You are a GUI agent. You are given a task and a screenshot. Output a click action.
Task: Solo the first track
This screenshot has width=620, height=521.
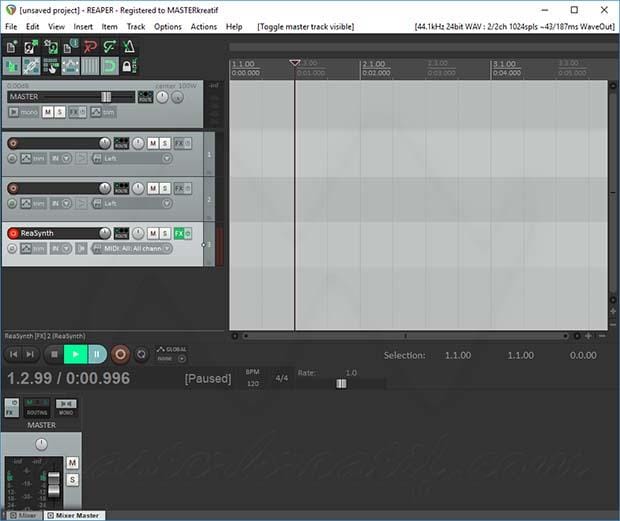click(165, 144)
